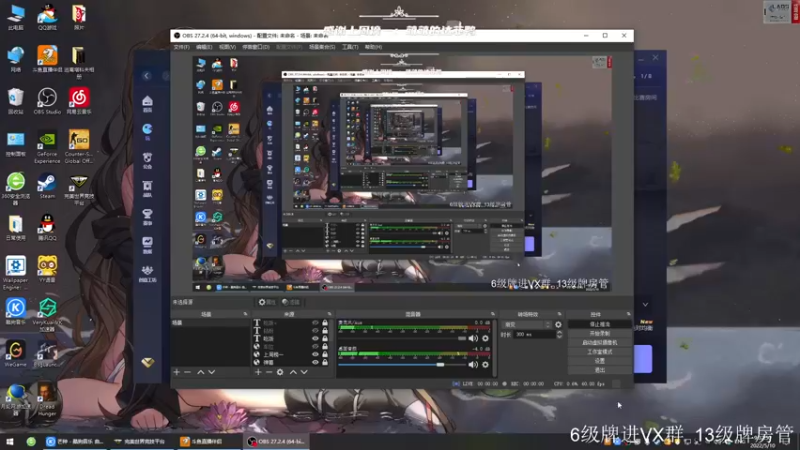Viewport: 800px width, 450px height.
Task: Expand chevron in background streaming app
Action: [645, 305]
